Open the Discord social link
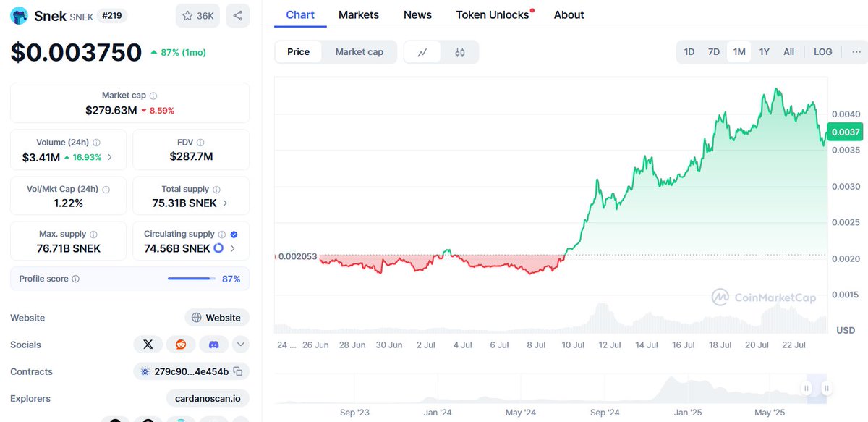The width and height of the screenshot is (868, 422). [213, 345]
